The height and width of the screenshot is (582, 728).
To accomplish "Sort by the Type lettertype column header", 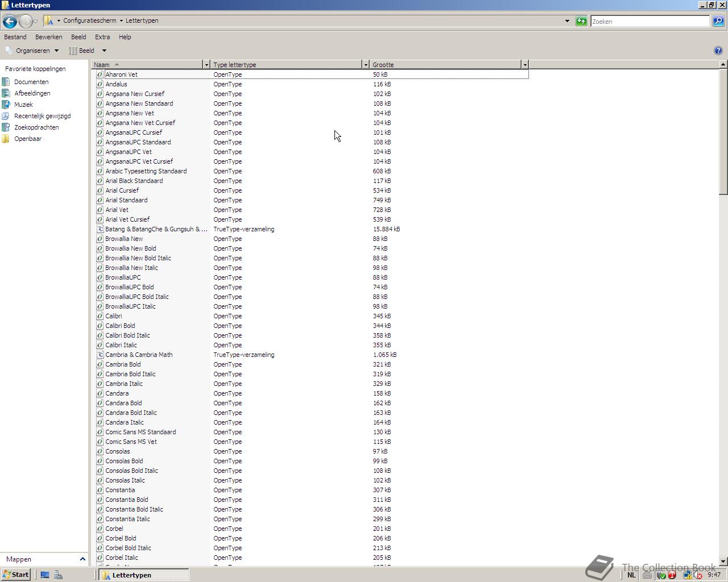I will 287,65.
